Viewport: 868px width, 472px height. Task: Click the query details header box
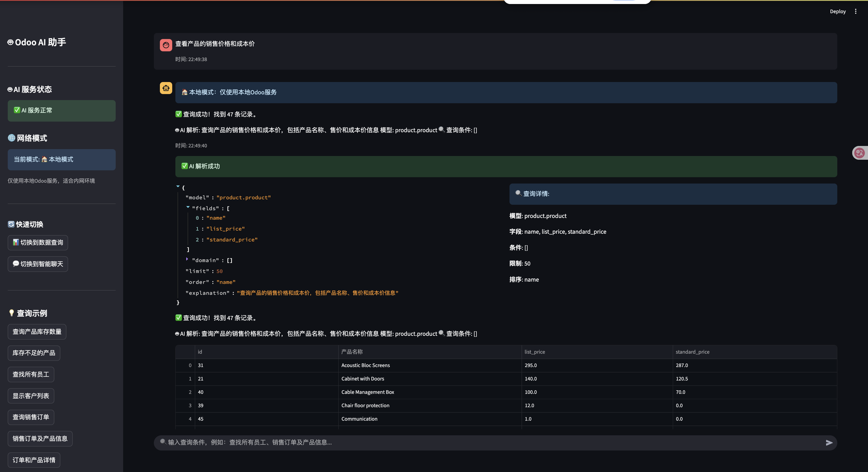673,194
